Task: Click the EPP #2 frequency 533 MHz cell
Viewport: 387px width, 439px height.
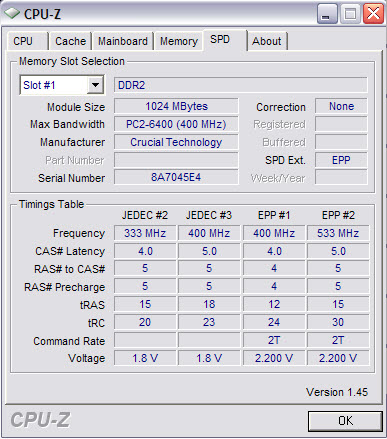Action: 338,233
